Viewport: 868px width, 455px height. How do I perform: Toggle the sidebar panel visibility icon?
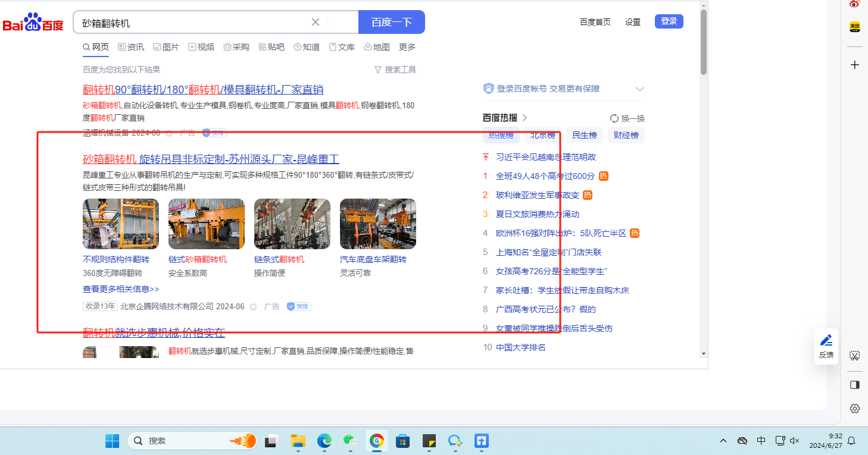tap(854, 384)
